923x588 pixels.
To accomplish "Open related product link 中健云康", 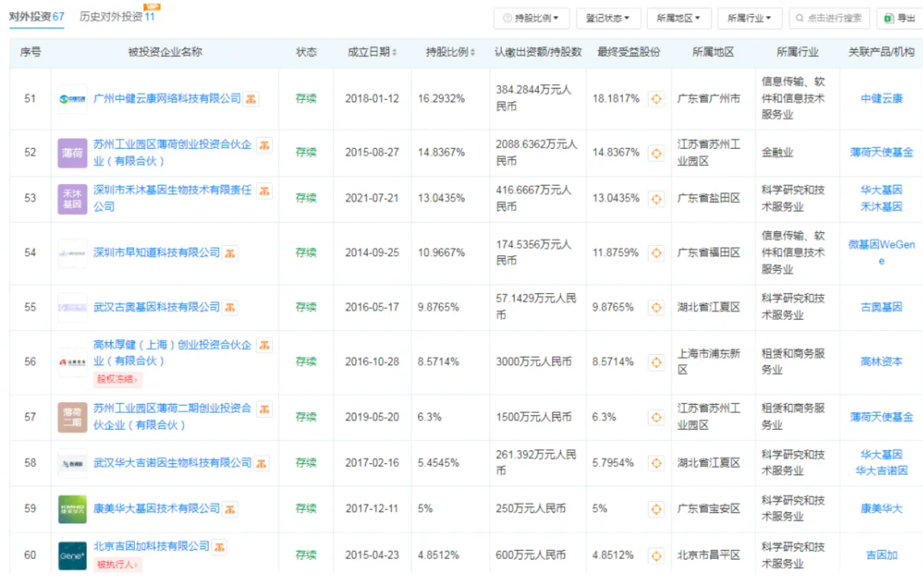I will coord(881,99).
